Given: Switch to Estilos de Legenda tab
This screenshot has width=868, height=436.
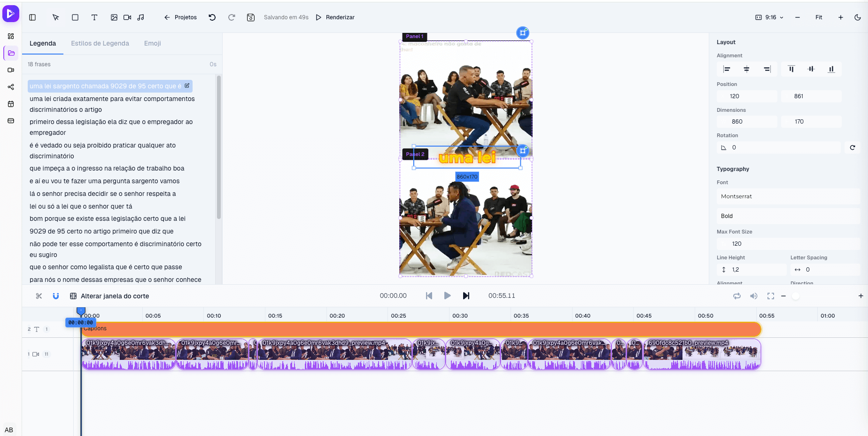Looking at the screenshot, I should point(100,43).
